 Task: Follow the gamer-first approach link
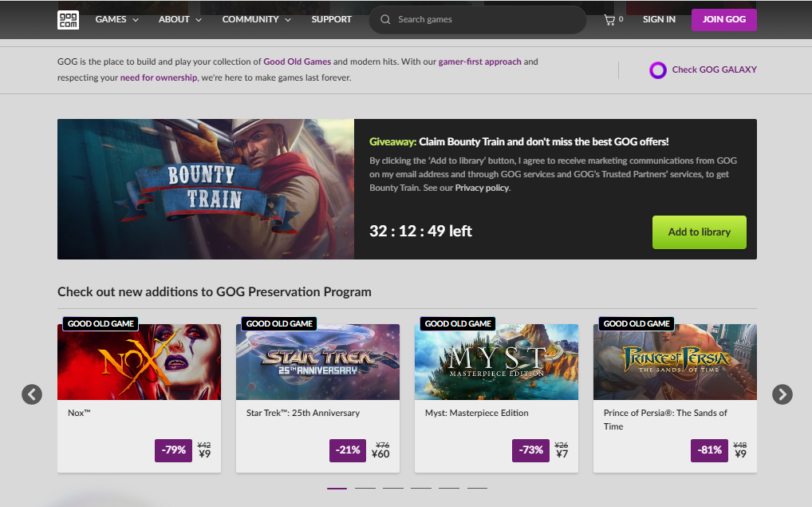480,61
